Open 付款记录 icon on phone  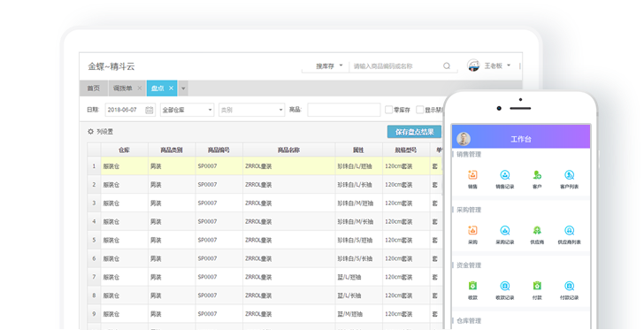click(x=570, y=286)
